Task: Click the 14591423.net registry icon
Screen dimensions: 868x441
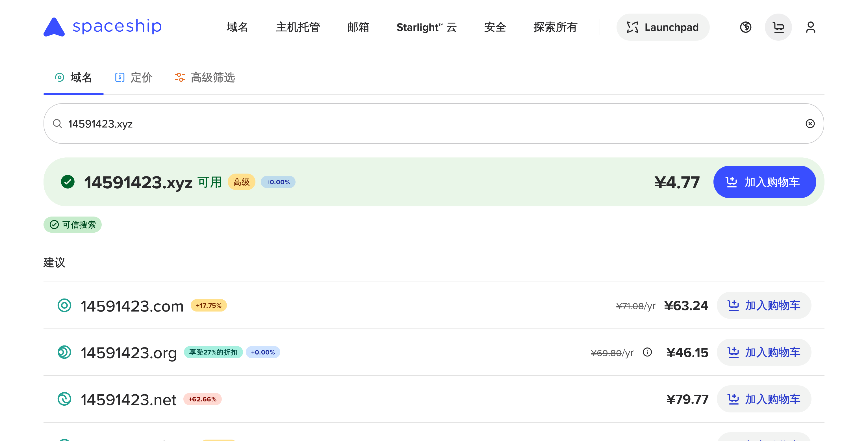Action: [64, 399]
